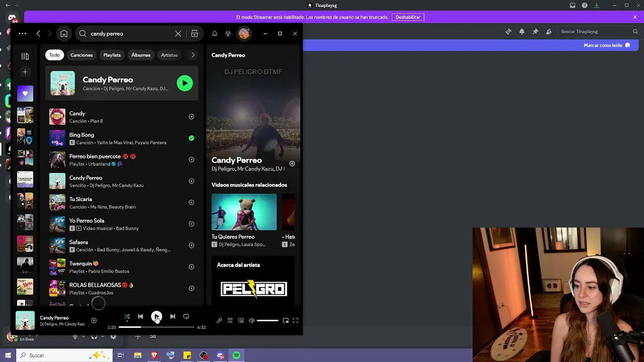
Task: Filter results by 'Playlists'
Action: (x=112, y=55)
